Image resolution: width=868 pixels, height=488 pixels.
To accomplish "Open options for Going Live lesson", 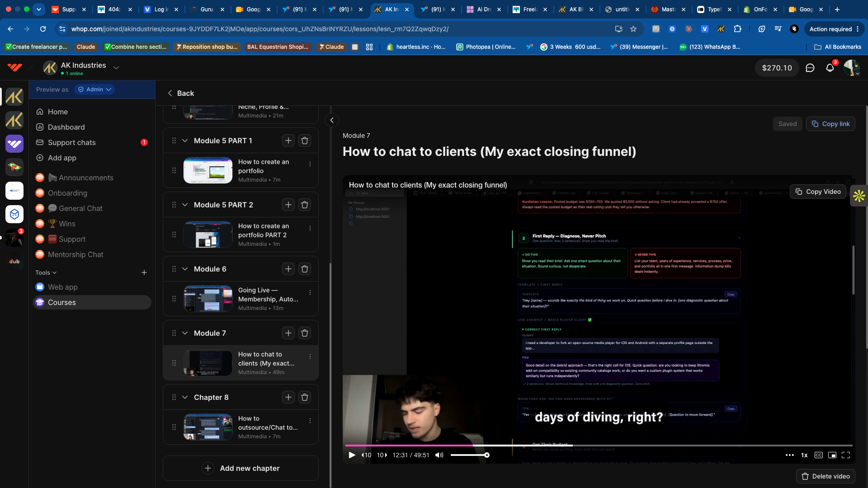I will (310, 292).
